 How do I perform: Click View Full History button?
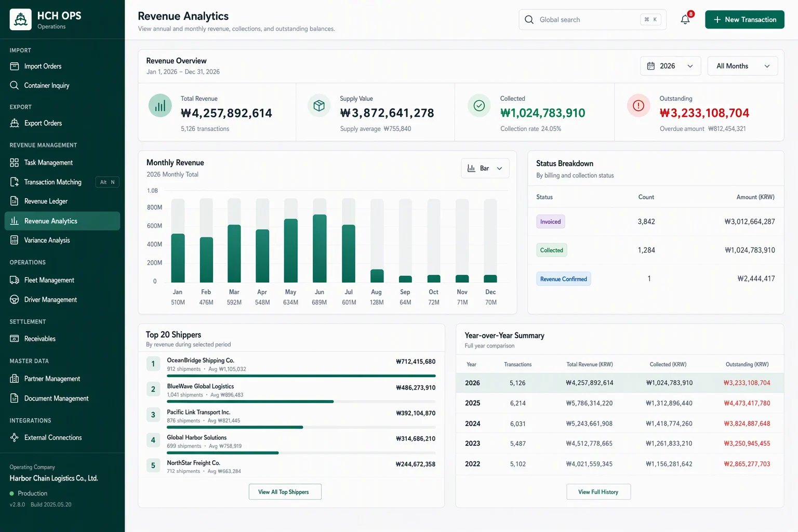598,492
